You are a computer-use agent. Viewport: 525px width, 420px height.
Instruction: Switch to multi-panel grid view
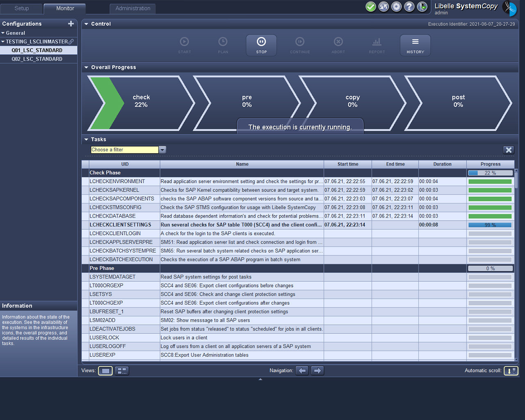[122, 371]
